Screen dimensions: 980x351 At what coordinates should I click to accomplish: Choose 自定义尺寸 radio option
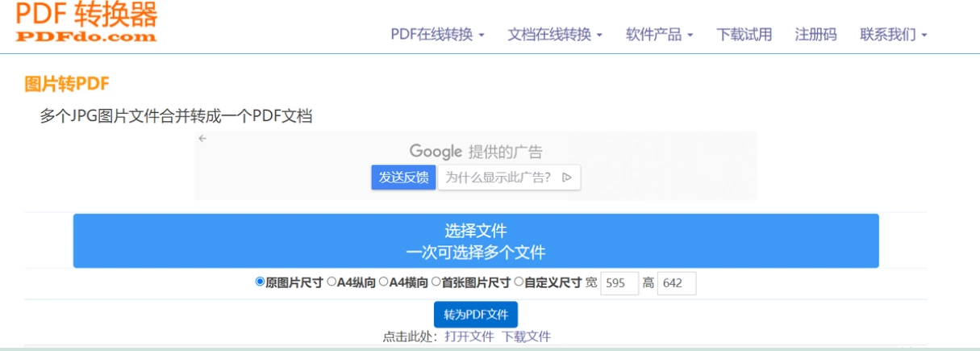click(519, 282)
